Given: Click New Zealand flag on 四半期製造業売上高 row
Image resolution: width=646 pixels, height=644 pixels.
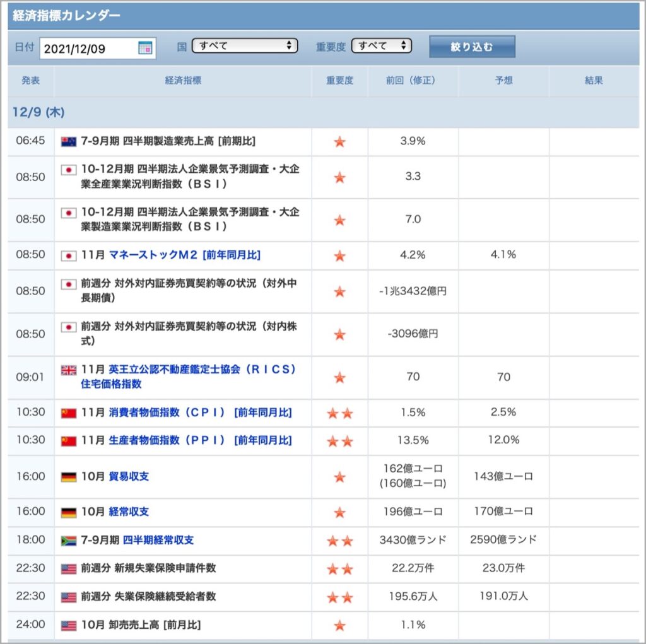Looking at the screenshot, I should click(x=68, y=142).
